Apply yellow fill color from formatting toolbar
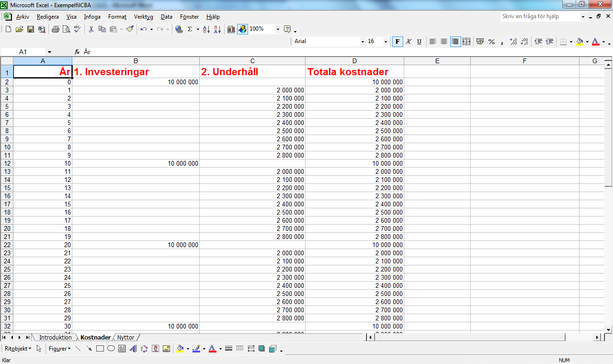 [579, 42]
